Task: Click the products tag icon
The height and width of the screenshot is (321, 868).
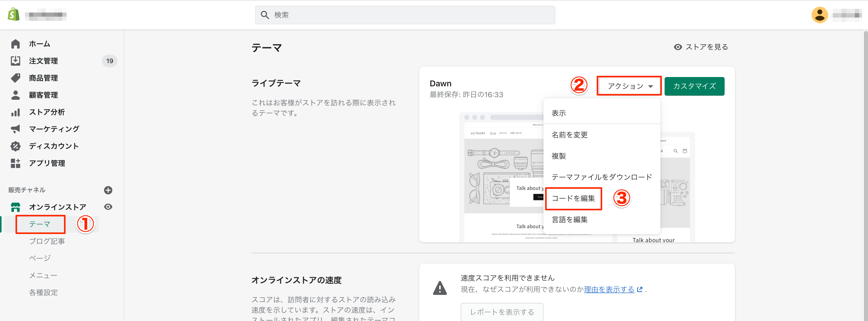Action: coord(16,78)
